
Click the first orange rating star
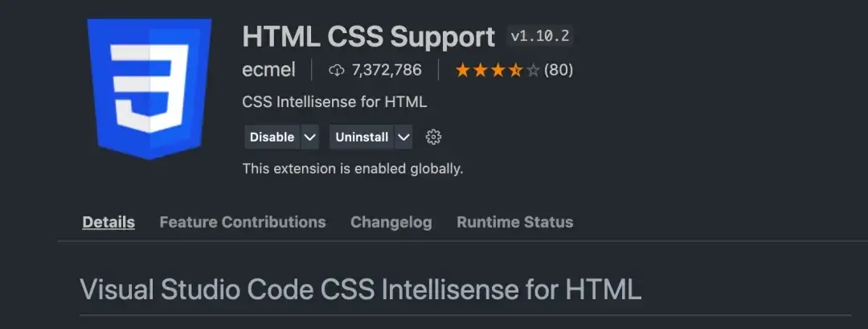(x=463, y=70)
